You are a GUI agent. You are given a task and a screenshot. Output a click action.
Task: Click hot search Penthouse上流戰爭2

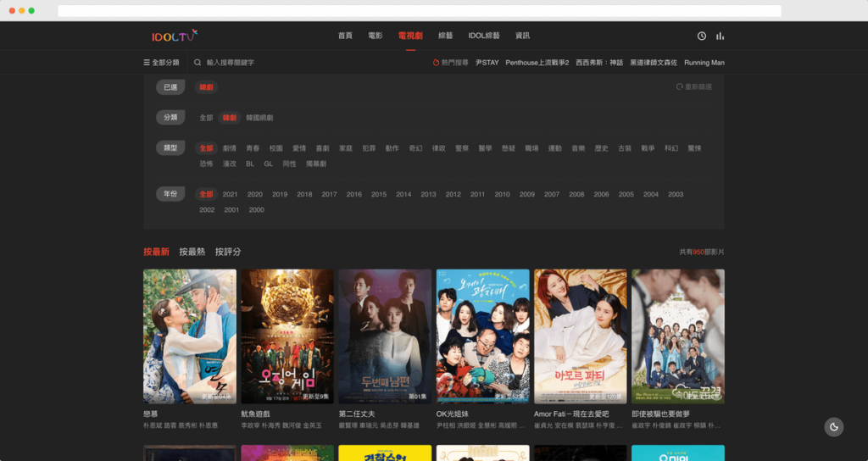[x=537, y=63]
